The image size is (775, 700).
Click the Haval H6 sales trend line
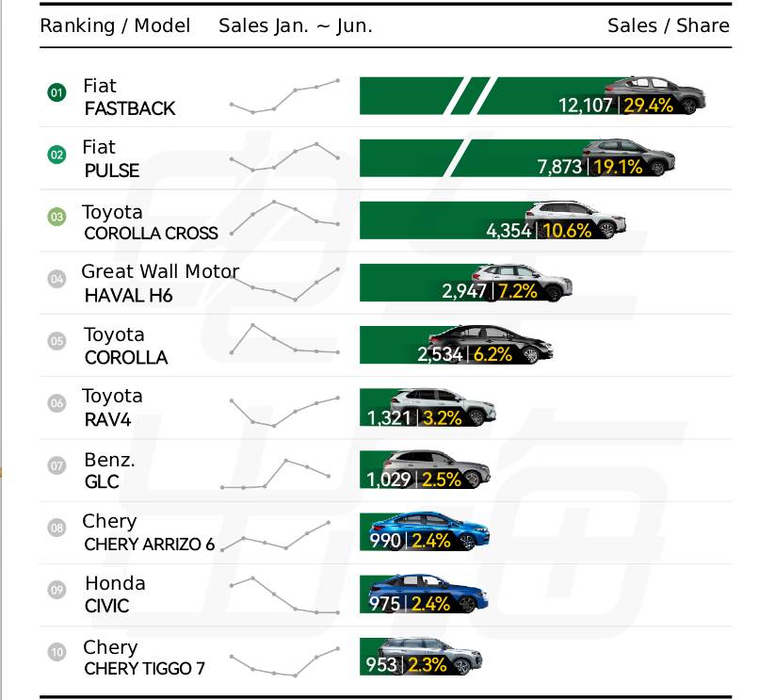[285, 285]
